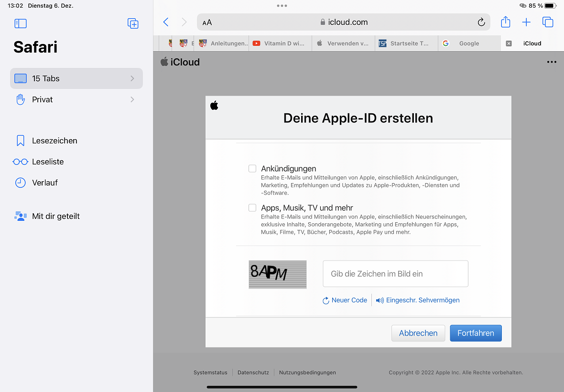Open the Verlauf text label
564x392 pixels.
click(x=45, y=183)
